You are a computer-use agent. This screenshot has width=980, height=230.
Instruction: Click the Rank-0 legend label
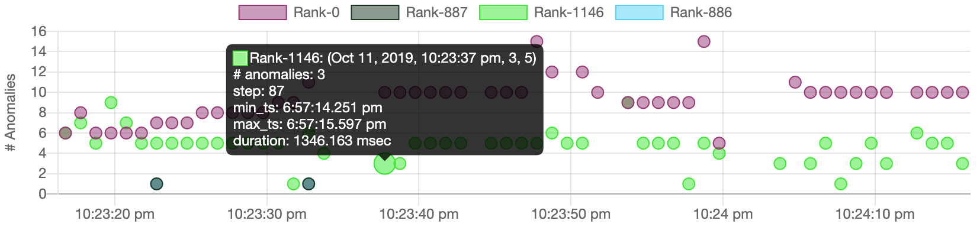pyautogui.click(x=316, y=12)
